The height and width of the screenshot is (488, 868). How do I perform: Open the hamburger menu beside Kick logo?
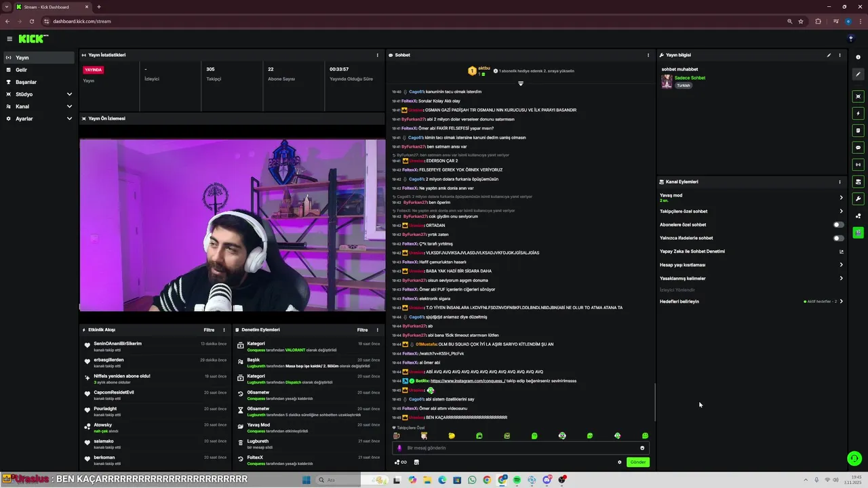(x=9, y=39)
